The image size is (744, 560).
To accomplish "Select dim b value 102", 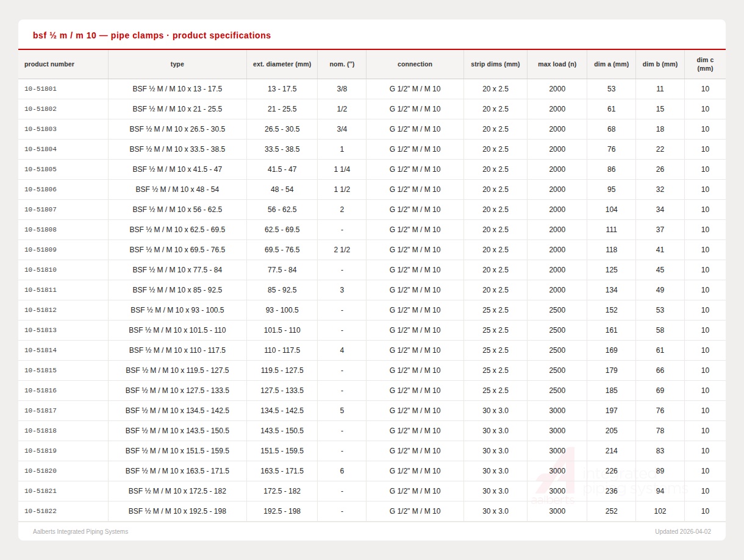I will pyautogui.click(x=660, y=511).
